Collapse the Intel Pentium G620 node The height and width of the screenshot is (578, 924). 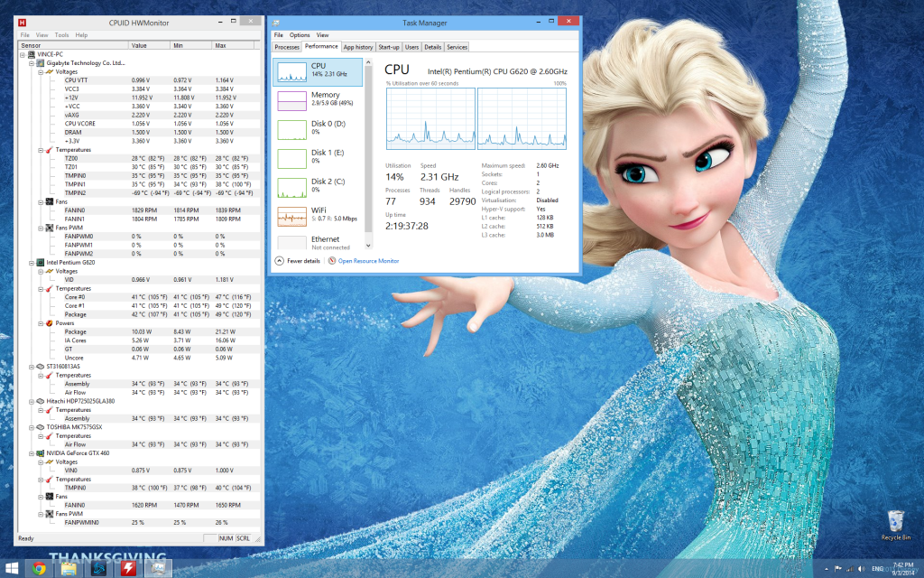pos(31,262)
